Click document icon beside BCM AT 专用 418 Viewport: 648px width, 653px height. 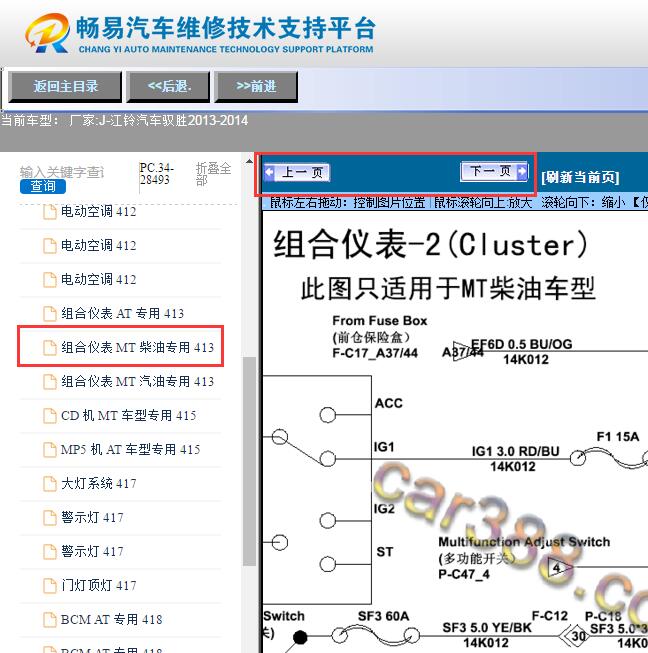coord(50,620)
